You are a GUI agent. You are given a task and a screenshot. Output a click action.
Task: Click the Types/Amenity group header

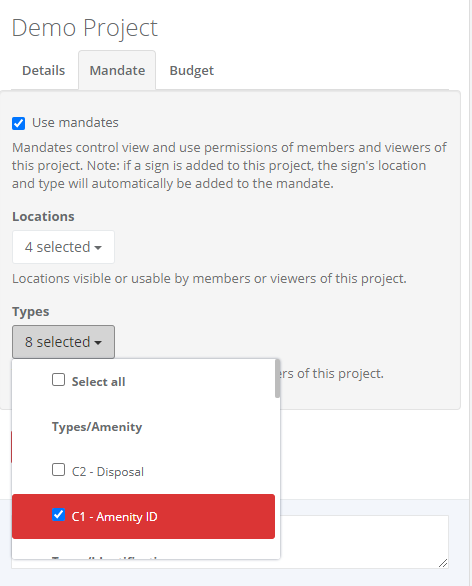97,427
